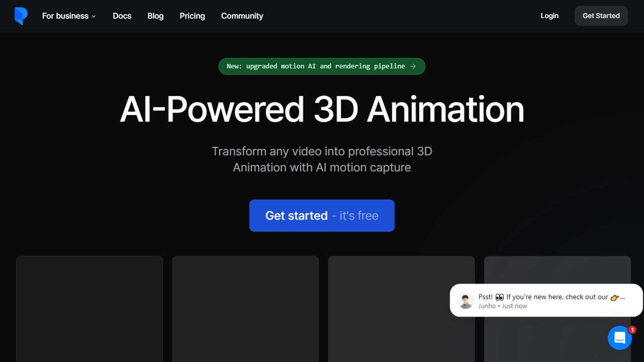Open the chat launcher bubble icon

click(x=619, y=338)
